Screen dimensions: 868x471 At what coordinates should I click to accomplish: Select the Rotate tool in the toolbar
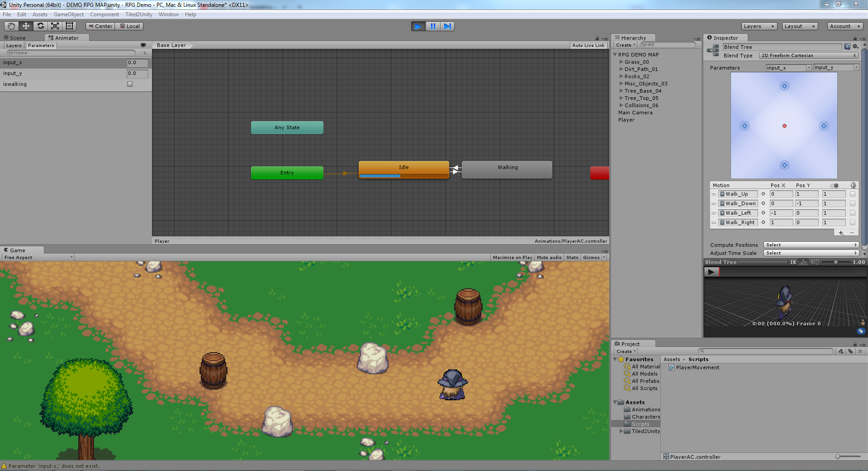point(40,26)
